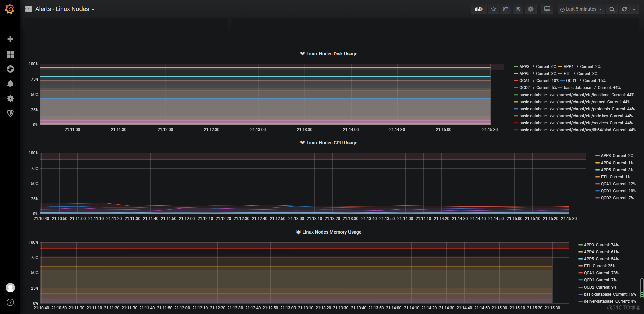Click the page vertical scrollbar thumb
Viewport: 644px width, 314px height.
point(642,288)
